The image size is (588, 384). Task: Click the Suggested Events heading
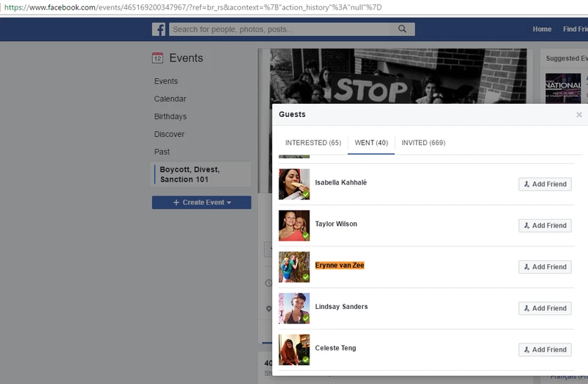pos(567,58)
